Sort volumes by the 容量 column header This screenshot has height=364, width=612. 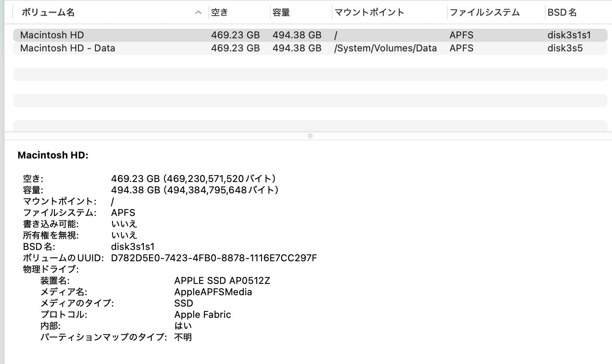pos(282,12)
